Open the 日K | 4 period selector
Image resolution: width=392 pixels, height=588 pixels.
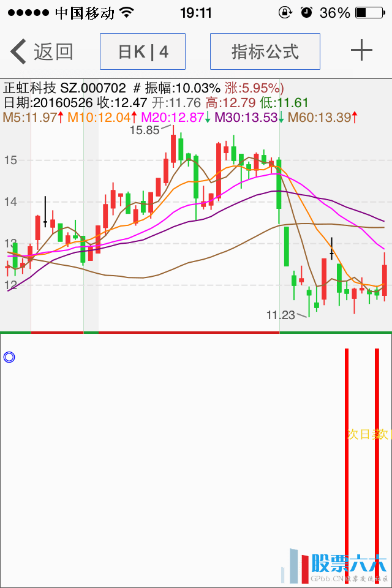[x=143, y=52]
